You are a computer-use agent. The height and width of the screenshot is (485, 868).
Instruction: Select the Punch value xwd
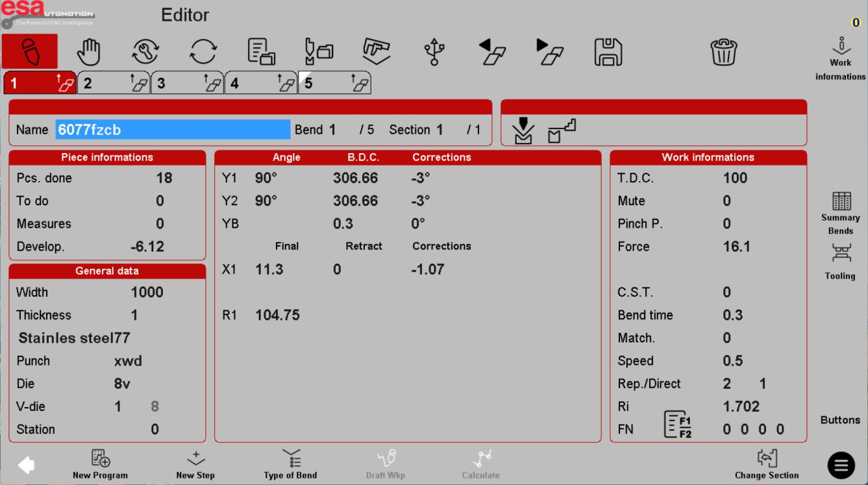(x=128, y=361)
